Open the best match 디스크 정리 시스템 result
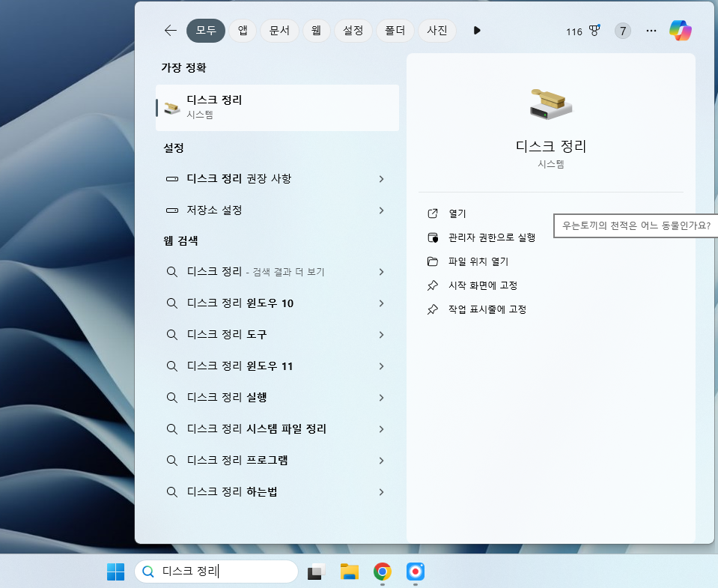Screen dimensions: 718x588 click(x=277, y=108)
